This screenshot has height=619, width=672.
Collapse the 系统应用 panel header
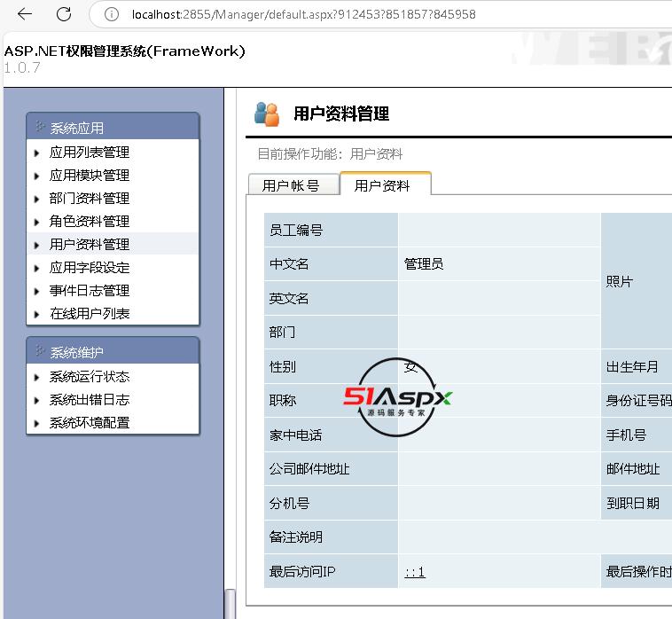113,127
